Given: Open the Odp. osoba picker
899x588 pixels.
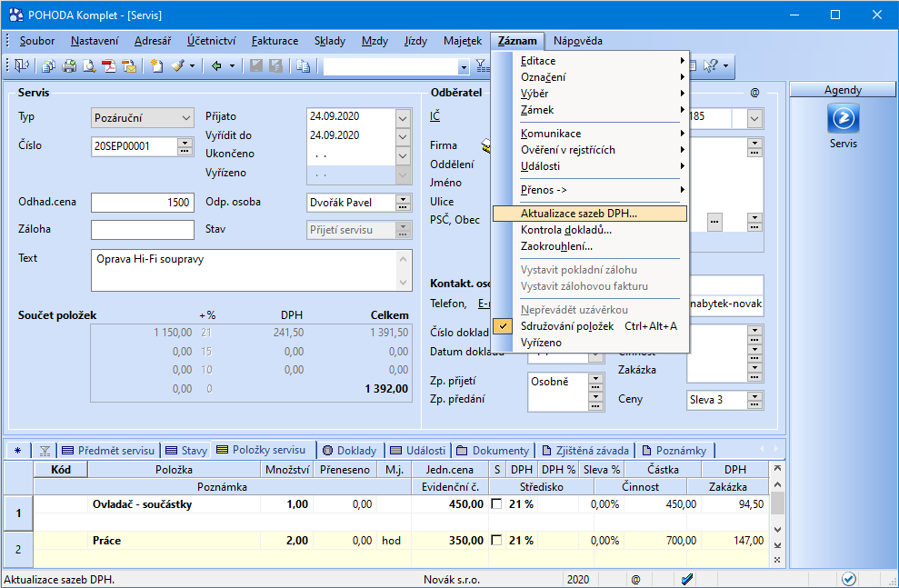Looking at the screenshot, I should coord(403,203).
